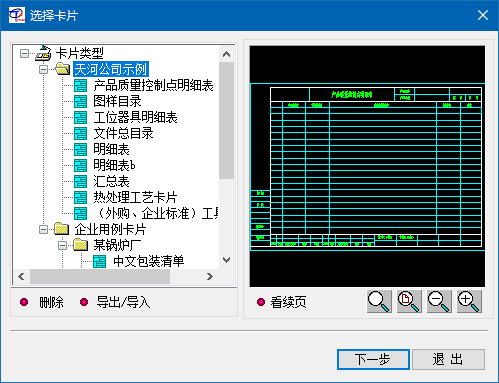This screenshot has height=383, width=499.
Task: Click the 某锅炉厂 folder icon
Action: tap(81, 245)
